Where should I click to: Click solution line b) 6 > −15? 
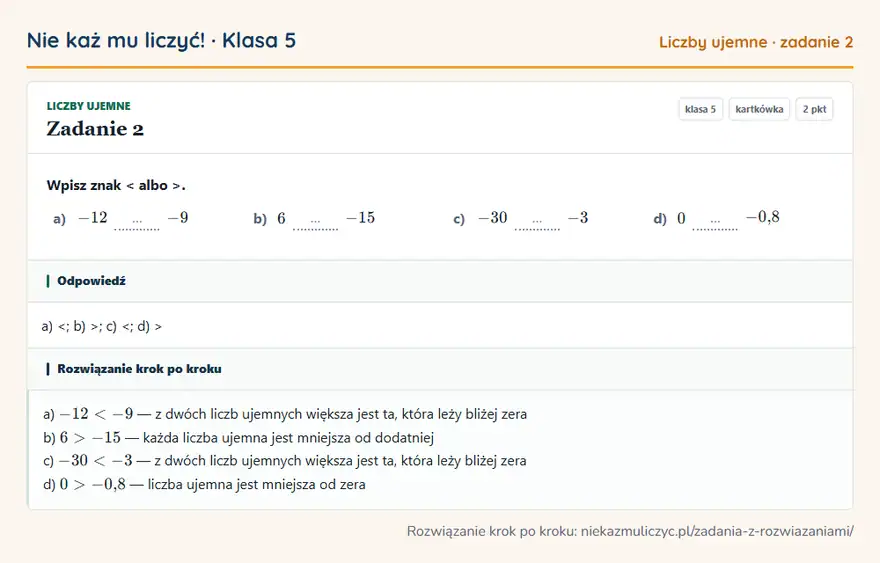[x=239, y=437]
